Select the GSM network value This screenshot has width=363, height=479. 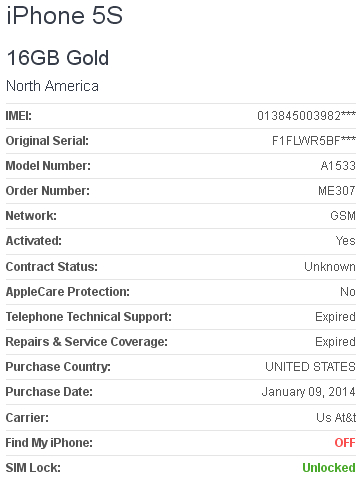pos(343,216)
